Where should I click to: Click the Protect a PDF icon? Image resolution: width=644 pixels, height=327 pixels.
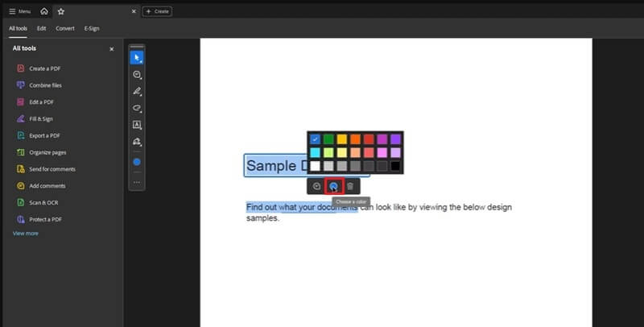pyautogui.click(x=21, y=219)
